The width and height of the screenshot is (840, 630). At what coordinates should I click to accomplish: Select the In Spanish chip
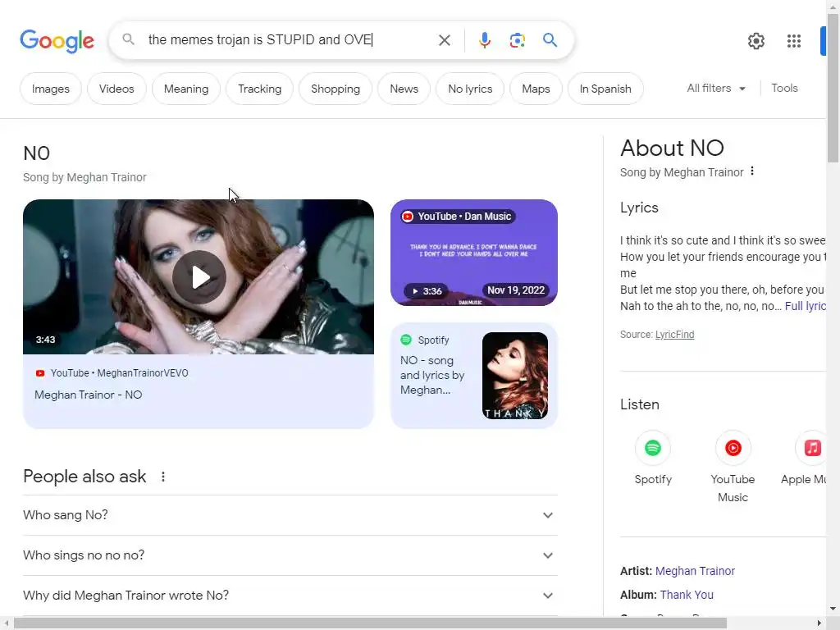pyautogui.click(x=605, y=89)
